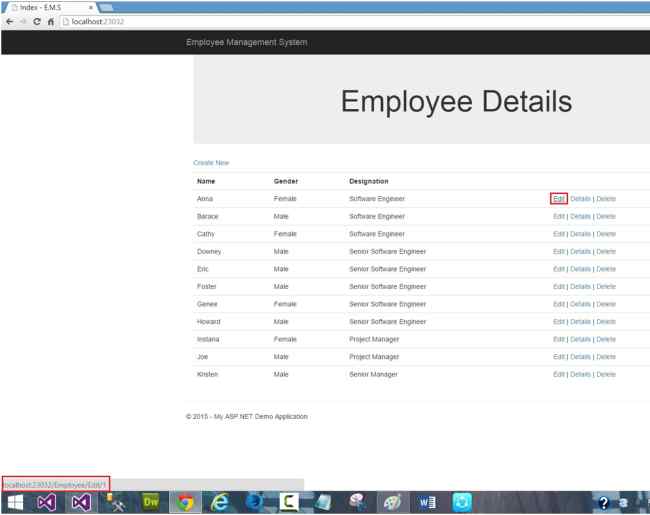Image resolution: width=650 pixels, height=515 pixels.
Task: Open a new browser tab
Action: 106,7
